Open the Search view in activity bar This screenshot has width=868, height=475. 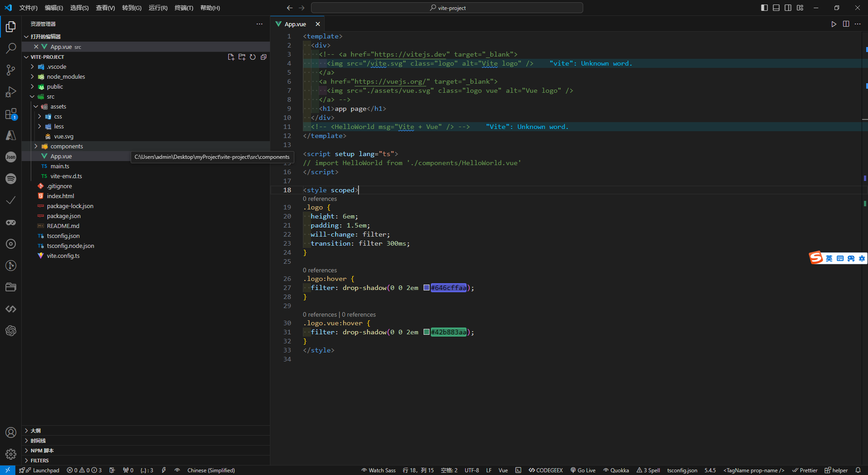11,48
